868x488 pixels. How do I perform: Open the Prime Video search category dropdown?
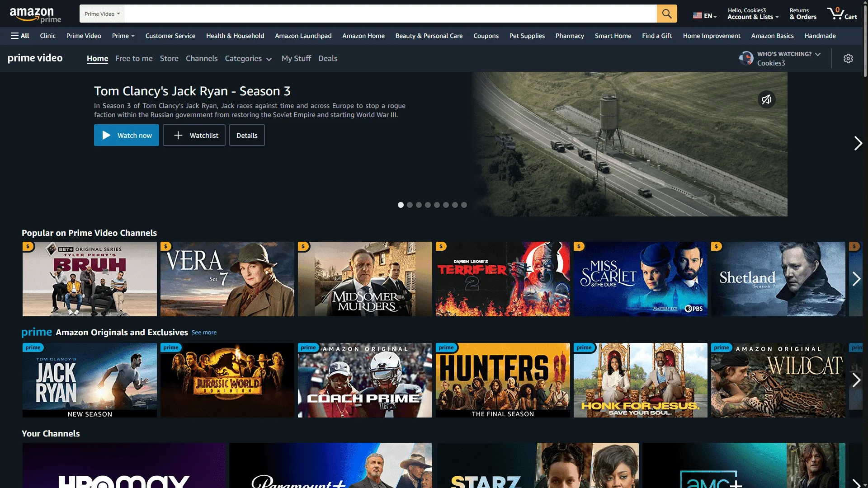tap(102, 14)
